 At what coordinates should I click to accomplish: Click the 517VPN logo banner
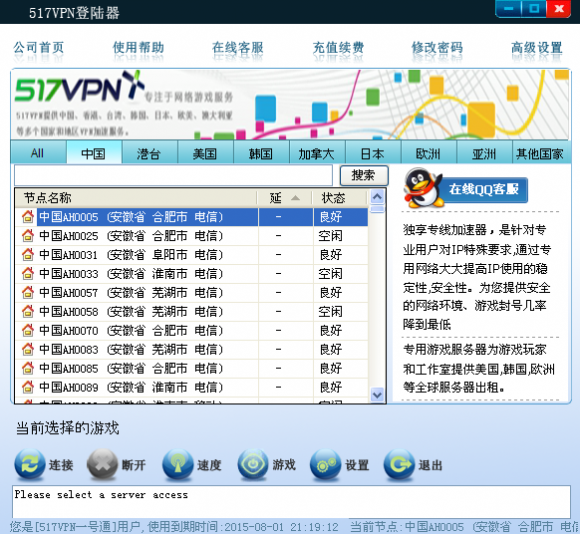tap(290, 104)
